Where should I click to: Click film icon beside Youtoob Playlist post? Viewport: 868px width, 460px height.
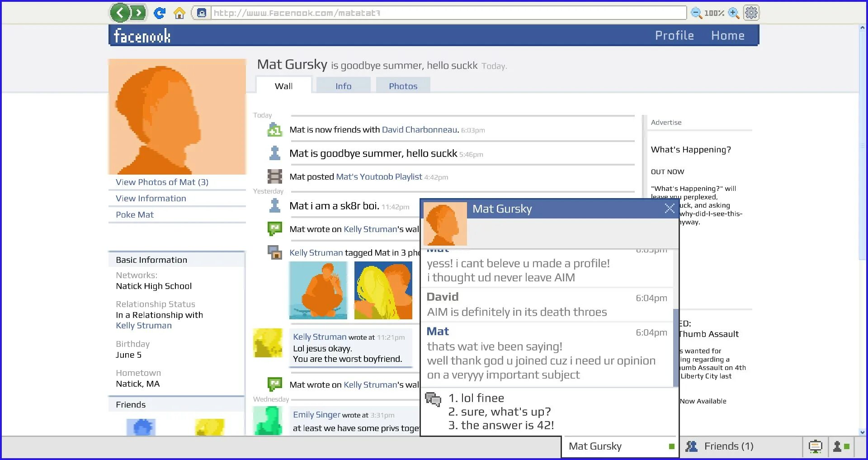point(274,176)
